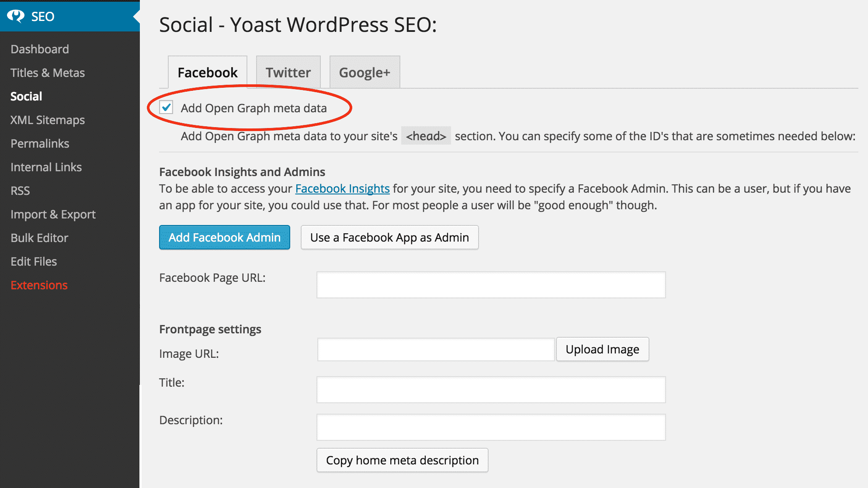Click the Facebook Insights and Admins heading
The width and height of the screenshot is (868, 488).
click(242, 172)
